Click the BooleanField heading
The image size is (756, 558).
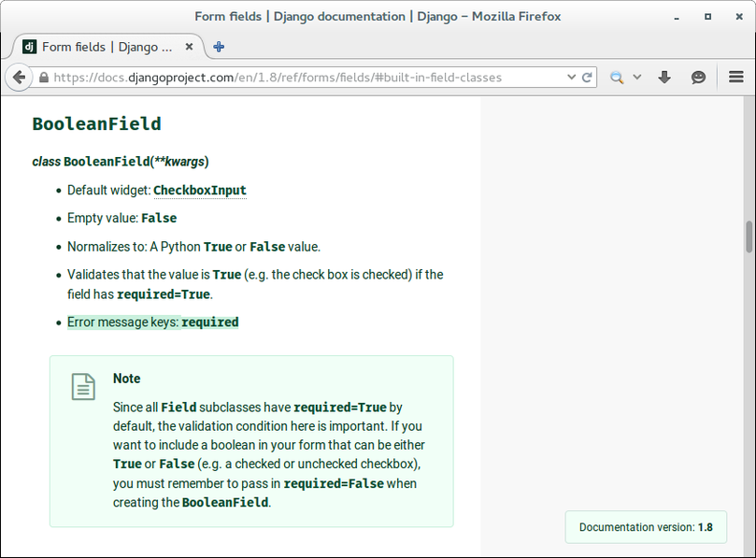pyautogui.click(x=97, y=124)
